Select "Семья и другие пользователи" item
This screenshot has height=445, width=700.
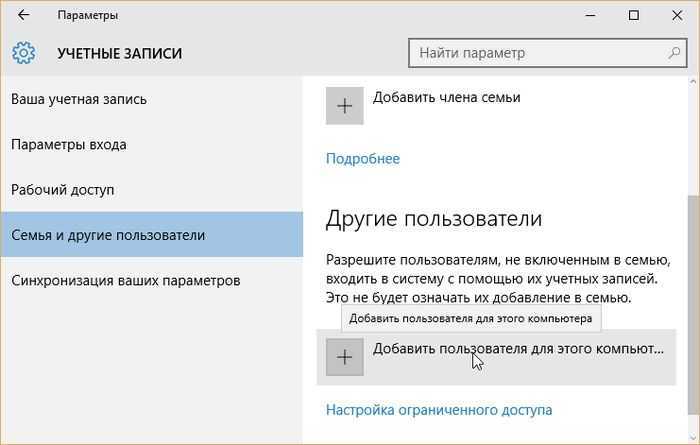click(x=151, y=235)
